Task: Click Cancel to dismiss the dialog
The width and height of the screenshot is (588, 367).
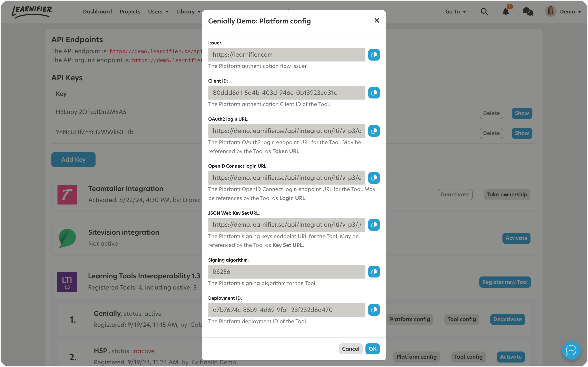Action: [351, 348]
